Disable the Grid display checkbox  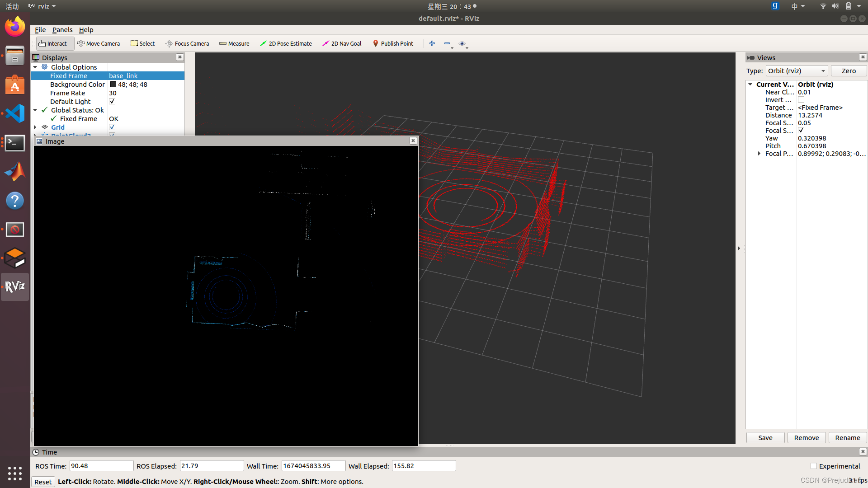(112, 127)
